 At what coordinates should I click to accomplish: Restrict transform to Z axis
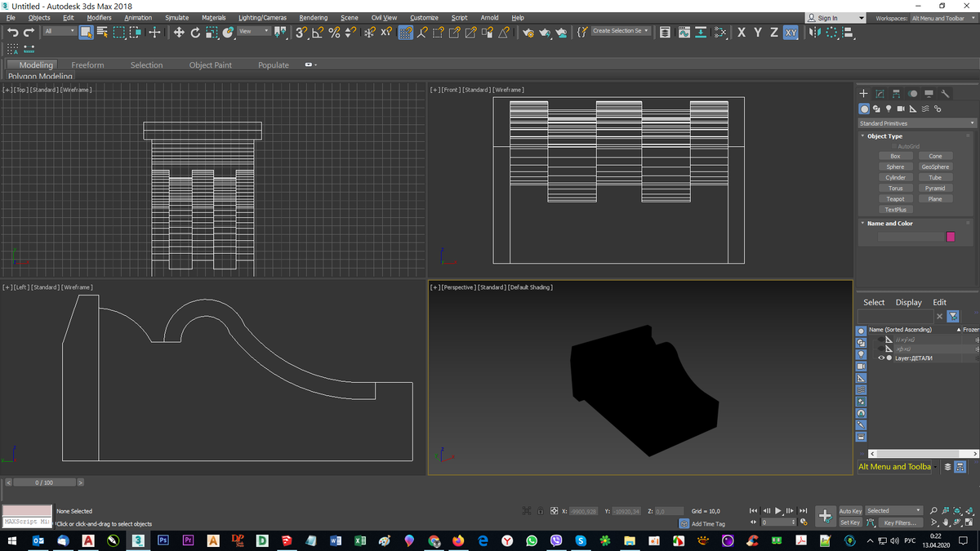[774, 32]
